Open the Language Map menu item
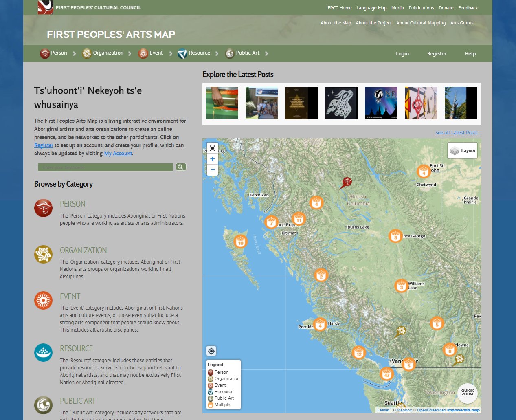The image size is (516, 420). click(x=371, y=7)
